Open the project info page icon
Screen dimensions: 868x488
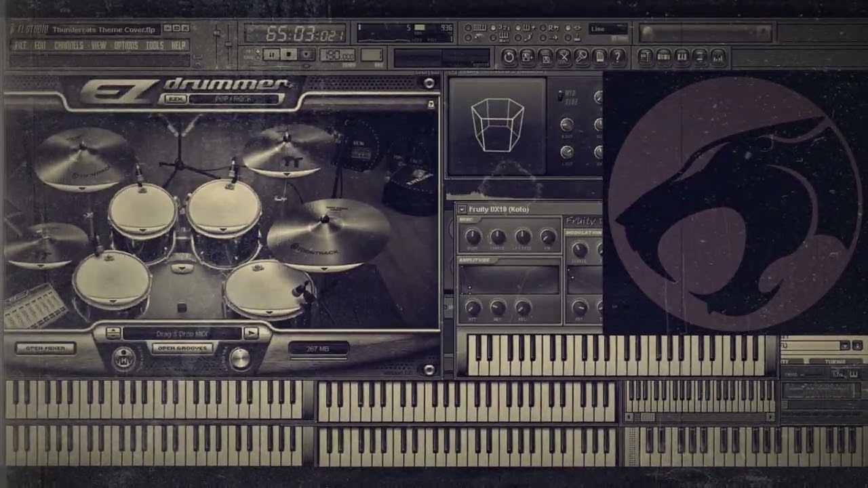click(x=599, y=56)
